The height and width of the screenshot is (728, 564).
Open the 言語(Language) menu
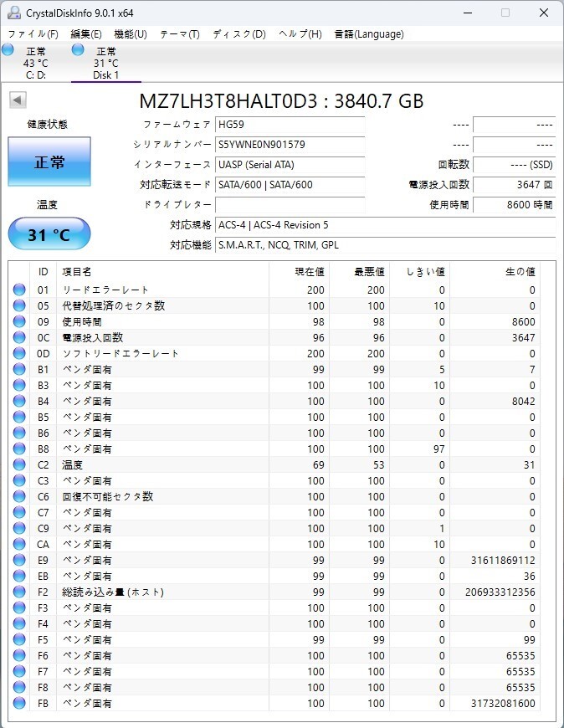point(369,34)
